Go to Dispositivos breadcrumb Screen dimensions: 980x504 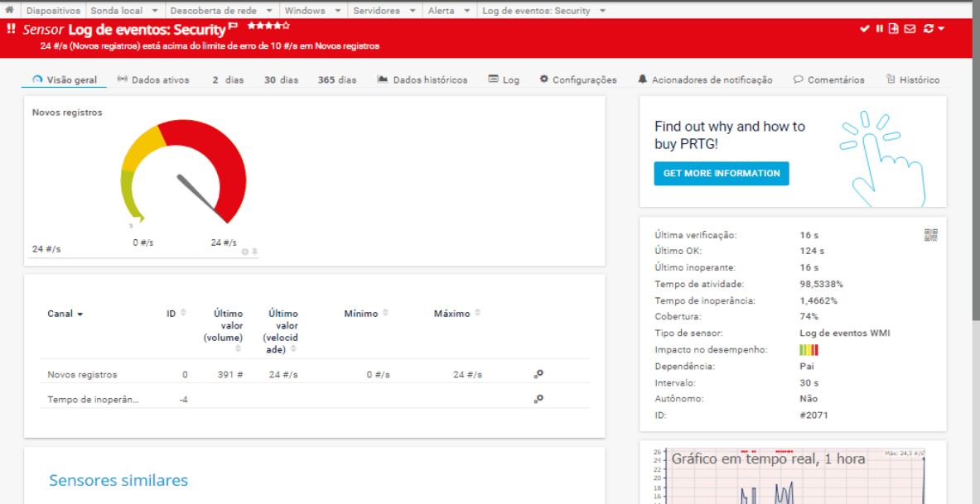[x=53, y=11]
